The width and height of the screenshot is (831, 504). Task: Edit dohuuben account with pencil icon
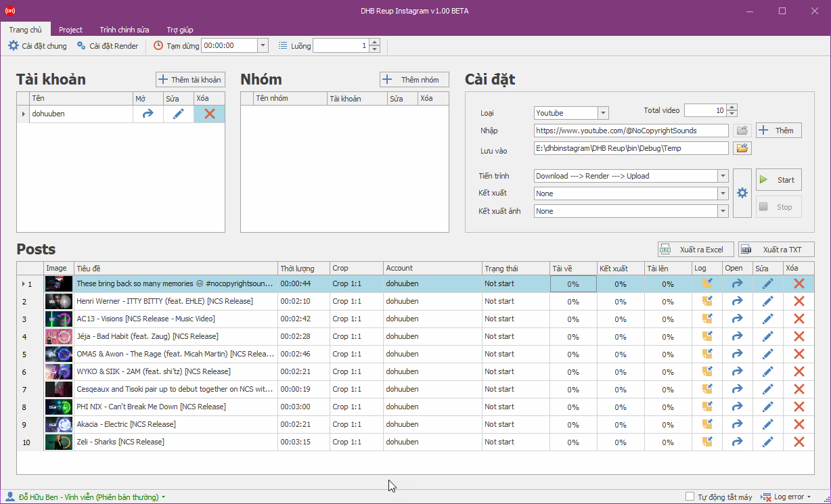(x=179, y=114)
